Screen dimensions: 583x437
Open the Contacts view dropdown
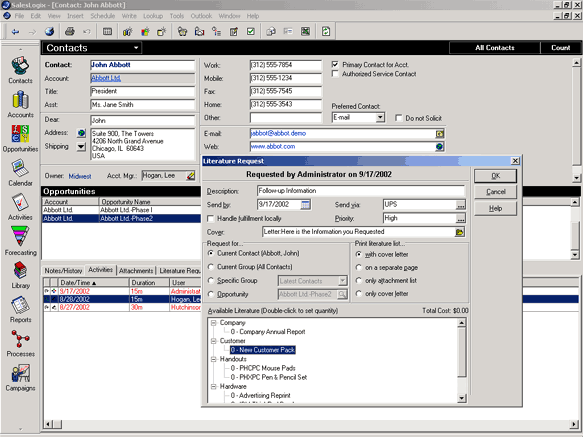[136, 48]
